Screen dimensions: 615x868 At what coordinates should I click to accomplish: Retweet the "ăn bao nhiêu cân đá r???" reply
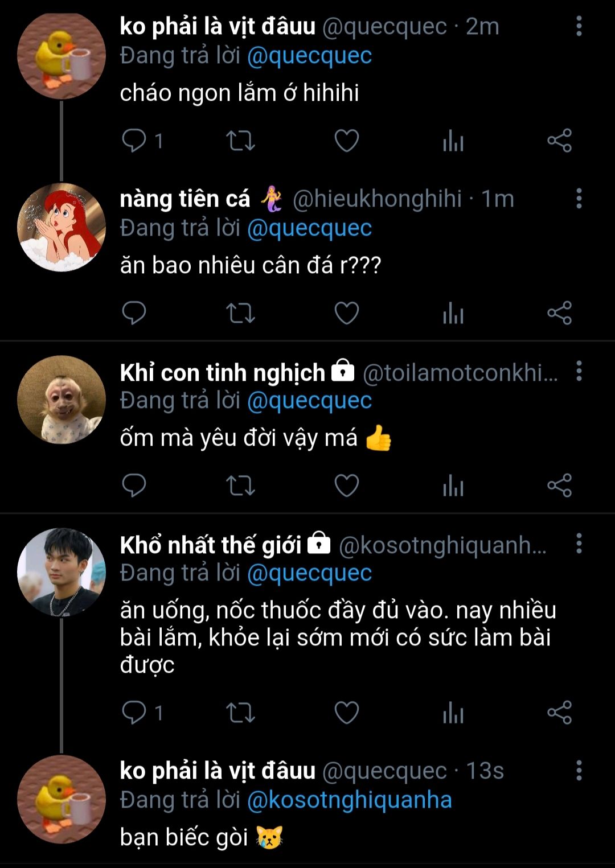[x=240, y=313]
